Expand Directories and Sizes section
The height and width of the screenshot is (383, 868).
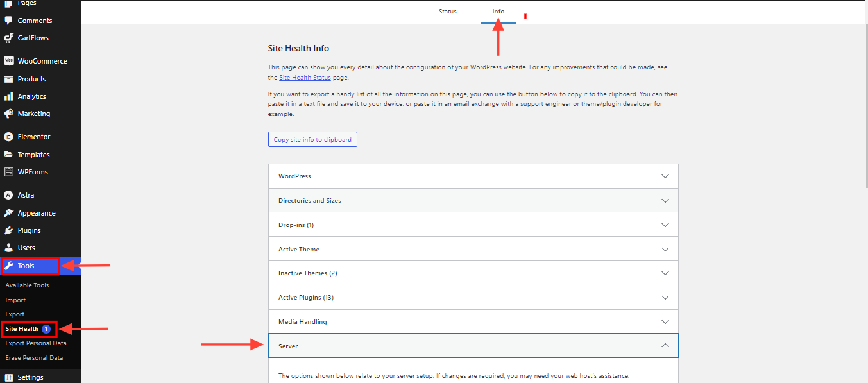tap(473, 200)
